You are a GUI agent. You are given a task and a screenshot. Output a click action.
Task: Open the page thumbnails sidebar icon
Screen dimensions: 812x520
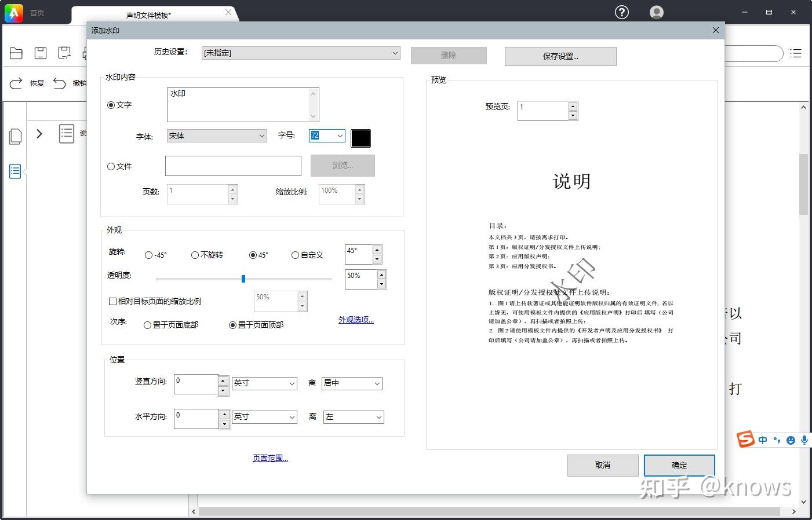point(16,137)
